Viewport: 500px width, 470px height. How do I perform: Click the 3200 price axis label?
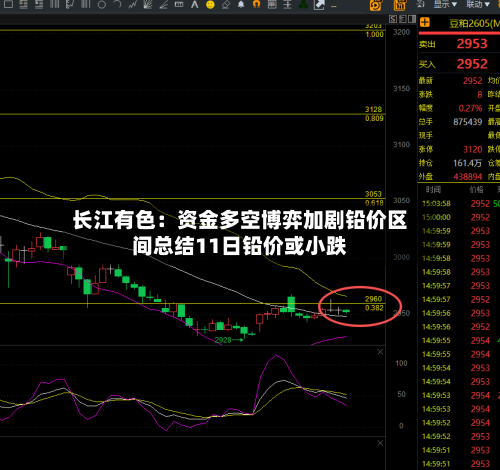click(401, 32)
